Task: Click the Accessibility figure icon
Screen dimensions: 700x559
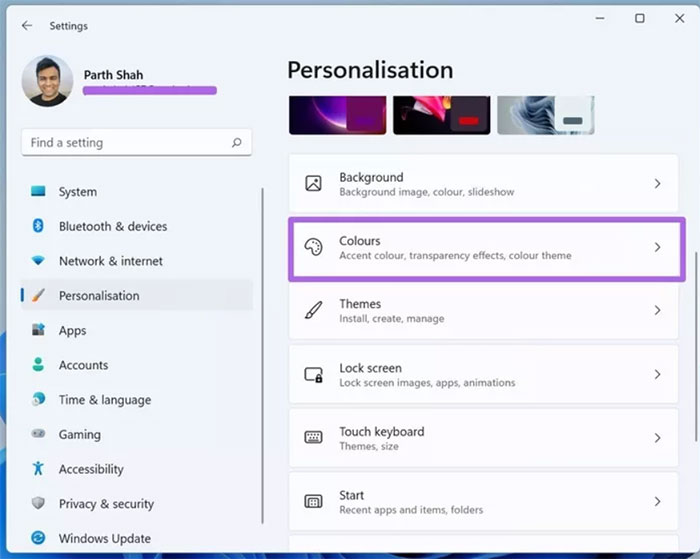Action: (x=38, y=469)
